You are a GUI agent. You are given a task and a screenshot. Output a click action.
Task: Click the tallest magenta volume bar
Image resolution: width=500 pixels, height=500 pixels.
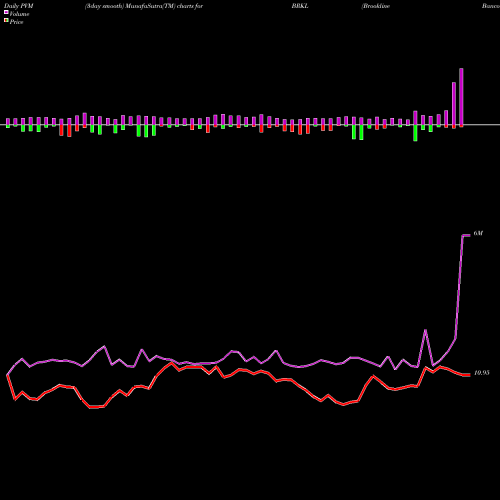(x=461, y=97)
